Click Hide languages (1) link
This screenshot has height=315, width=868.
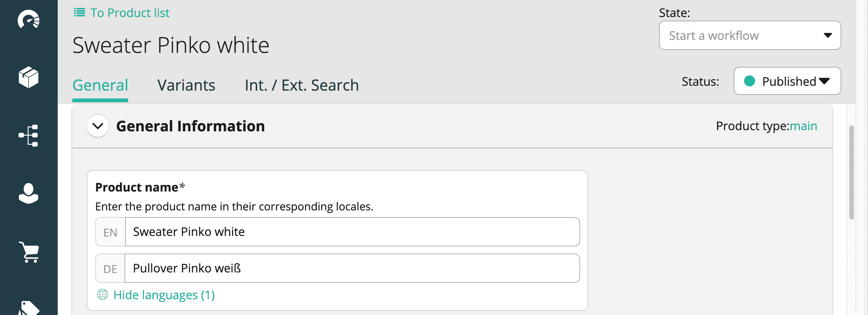(164, 295)
